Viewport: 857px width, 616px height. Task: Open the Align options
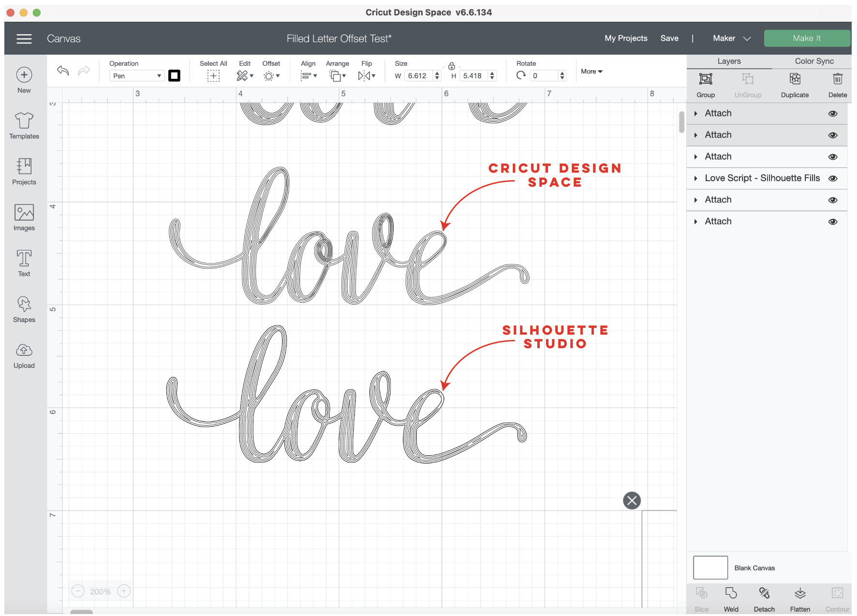(308, 75)
